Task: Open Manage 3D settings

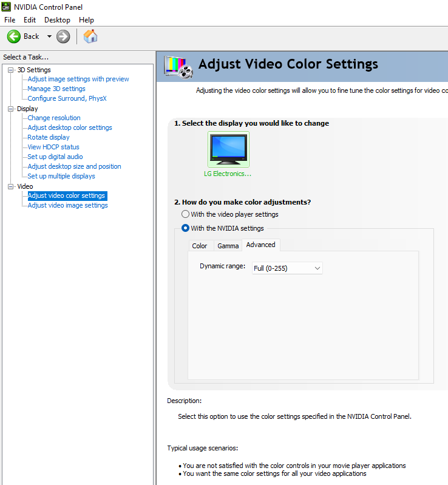Action: 56,89
